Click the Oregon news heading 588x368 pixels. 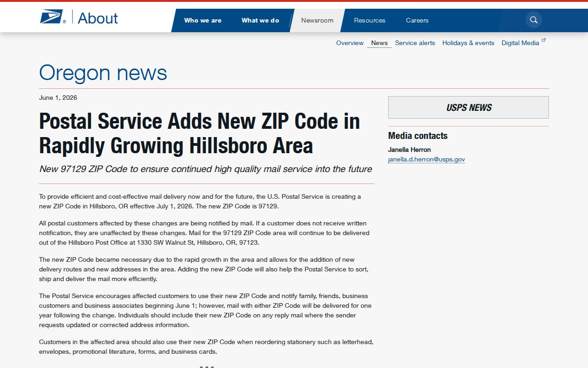(103, 73)
